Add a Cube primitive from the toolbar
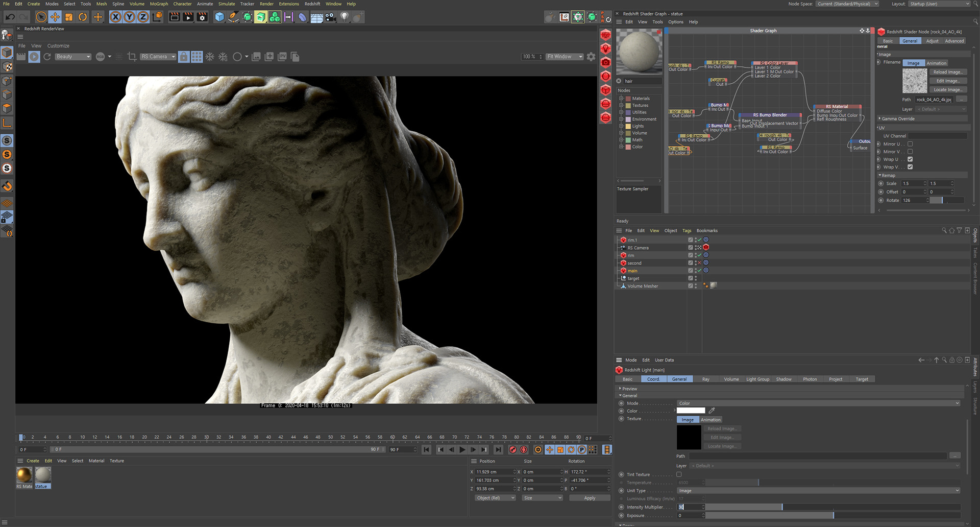Screen dimensions: 980x527 tap(219, 17)
